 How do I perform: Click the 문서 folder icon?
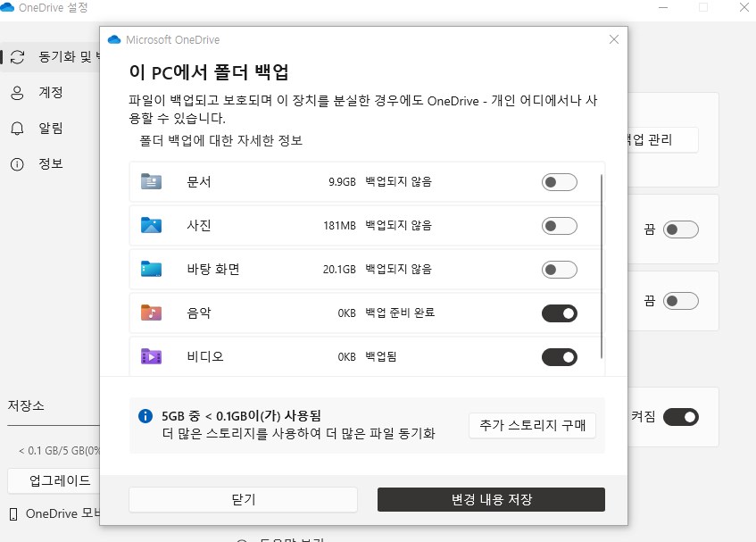click(x=151, y=181)
